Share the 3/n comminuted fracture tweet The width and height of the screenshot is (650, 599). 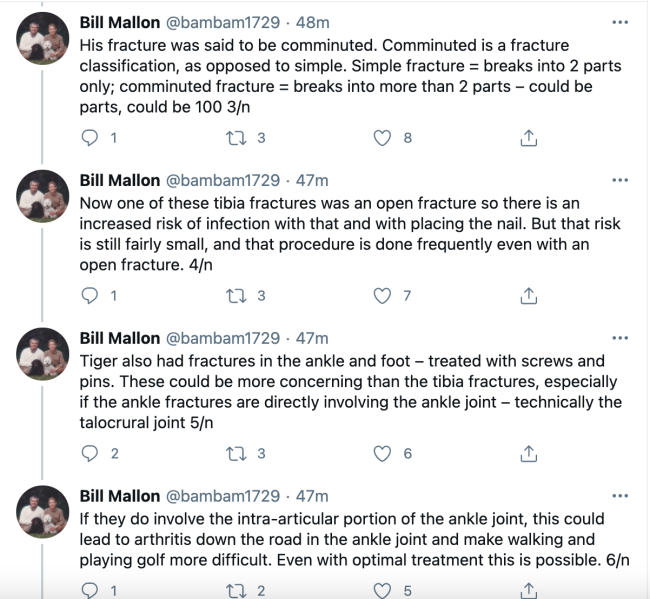(x=530, y=138)
